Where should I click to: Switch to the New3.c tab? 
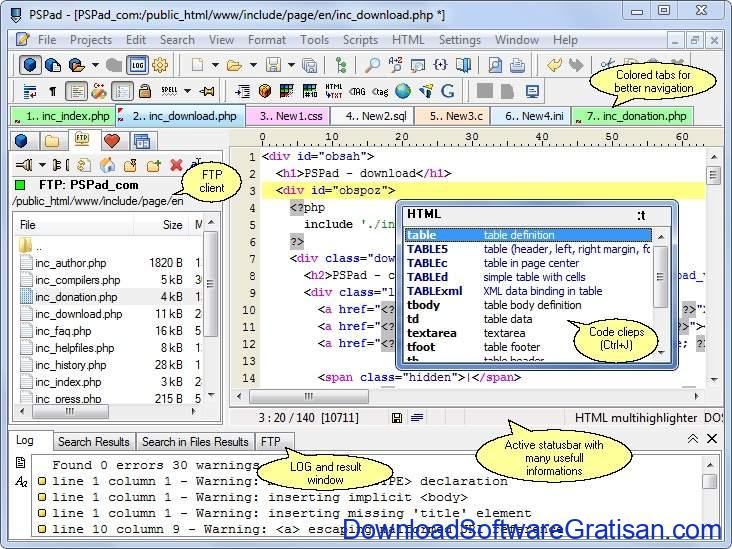coord(452,116)
